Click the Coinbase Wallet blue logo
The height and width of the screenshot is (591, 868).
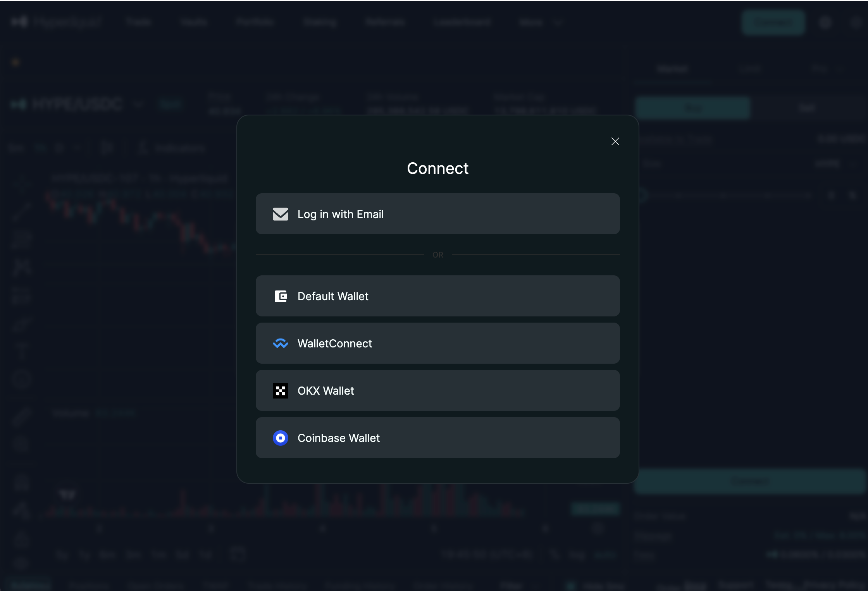click(281, 438)
